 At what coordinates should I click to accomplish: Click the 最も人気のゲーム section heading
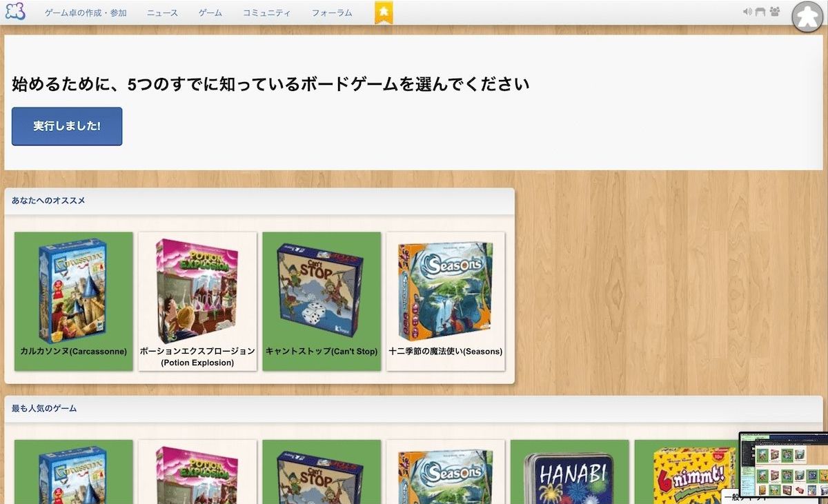pos(44,408)
